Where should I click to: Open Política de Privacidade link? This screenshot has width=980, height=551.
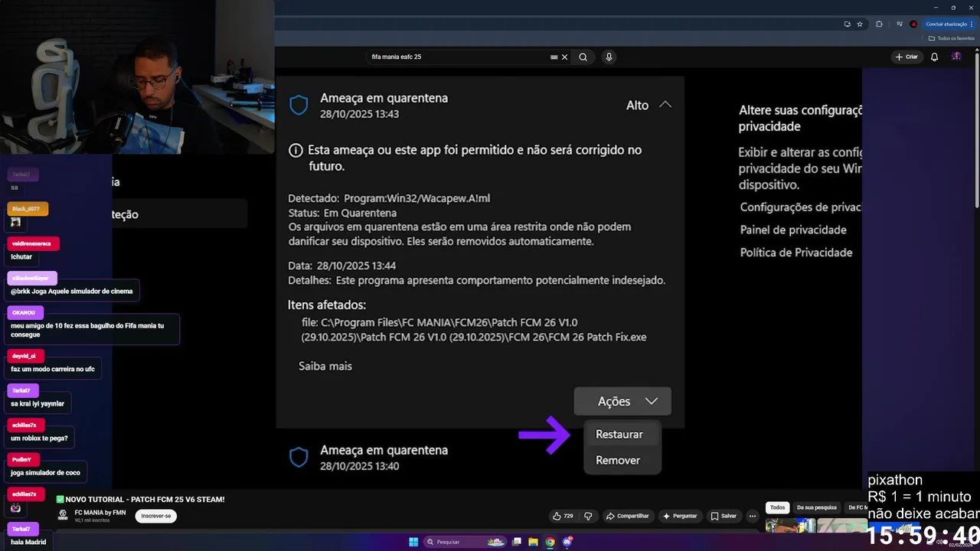(796, 253)
